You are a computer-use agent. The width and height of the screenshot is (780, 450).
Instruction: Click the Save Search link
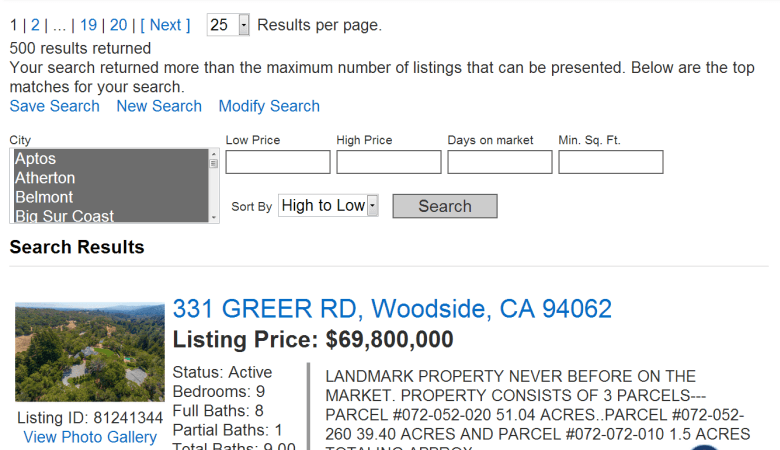[x=55, y=106]
